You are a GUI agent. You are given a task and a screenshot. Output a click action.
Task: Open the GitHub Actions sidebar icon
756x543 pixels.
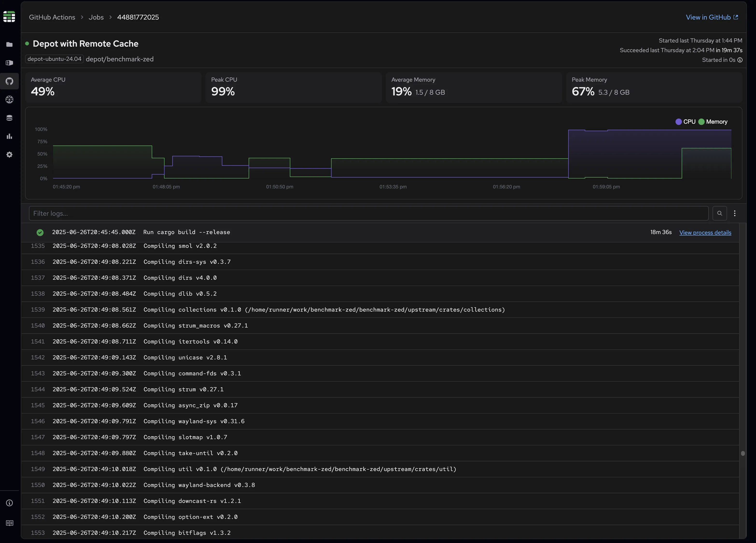pos(9,81)
